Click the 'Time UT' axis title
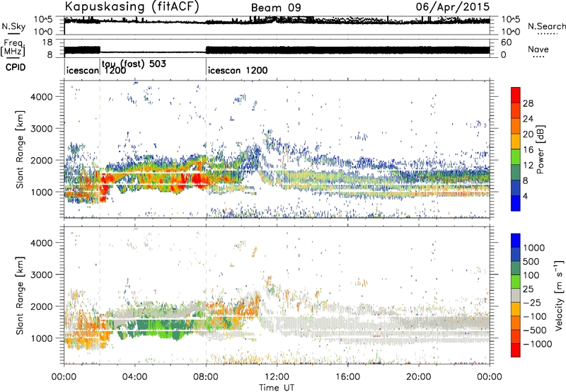566x392 pixels. pyautogui.click(x=277, y=388)
